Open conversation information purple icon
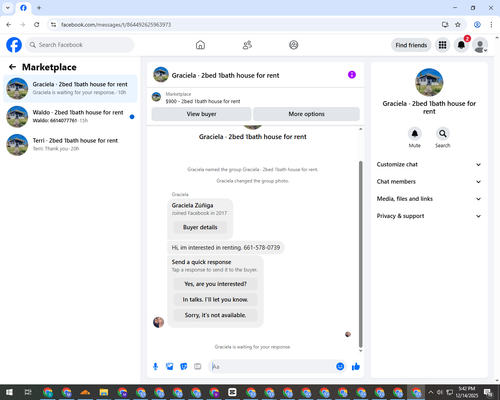 point(352,75)
